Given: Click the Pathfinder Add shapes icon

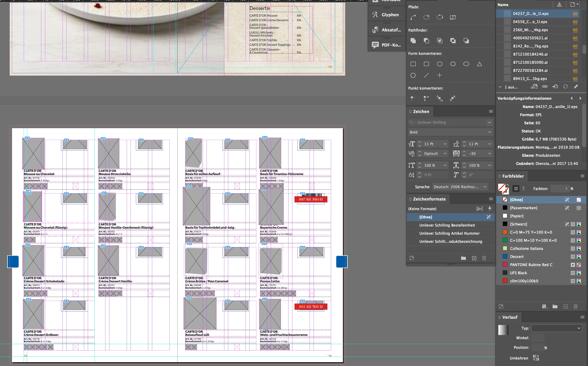Looking at the screenshot, I should point(413,41).
